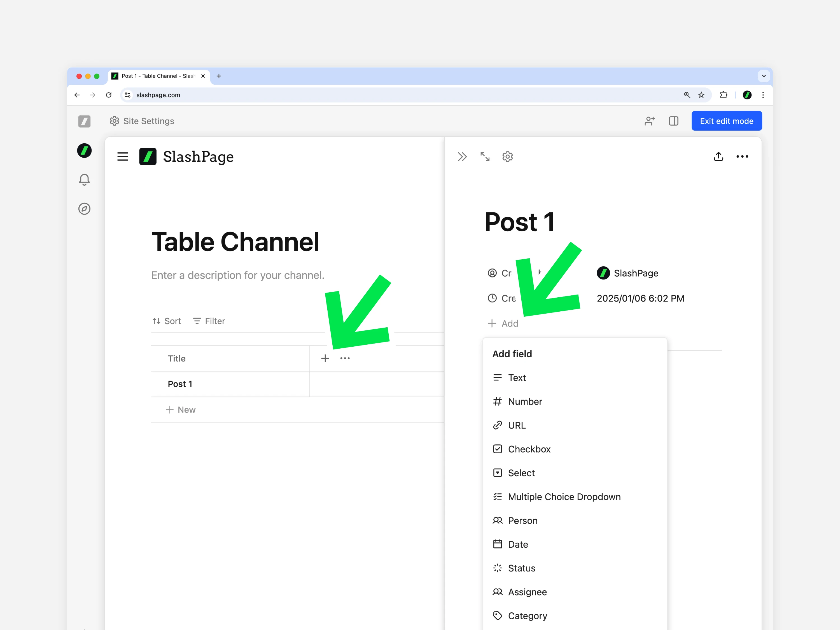Click the created date 2025/01/06 value
This screenshot has height=630, width=840.
click(640, 298)
